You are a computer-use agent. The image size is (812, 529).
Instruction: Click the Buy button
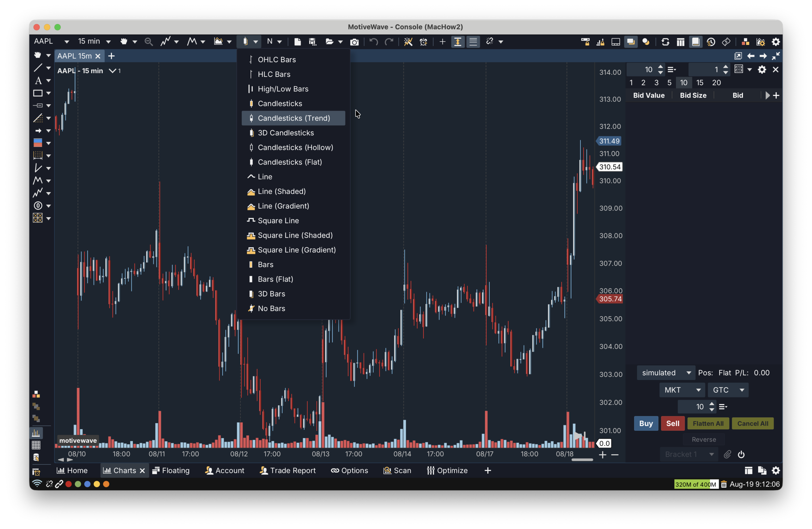646,423
